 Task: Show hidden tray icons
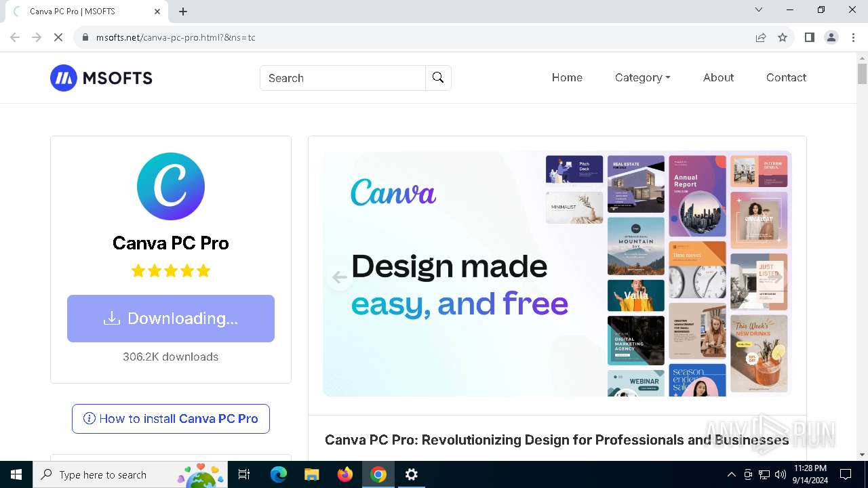[x=731, y=474]
